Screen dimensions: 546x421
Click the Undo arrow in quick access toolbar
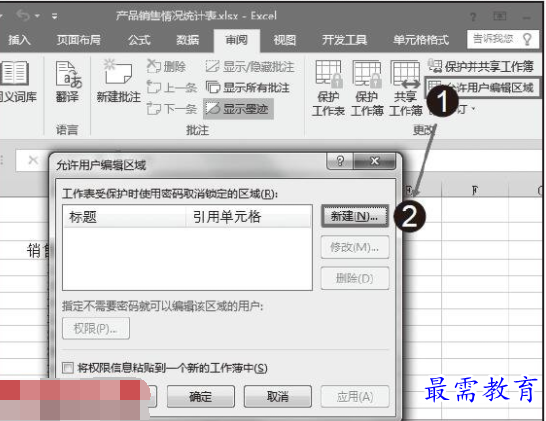(24, 15)
